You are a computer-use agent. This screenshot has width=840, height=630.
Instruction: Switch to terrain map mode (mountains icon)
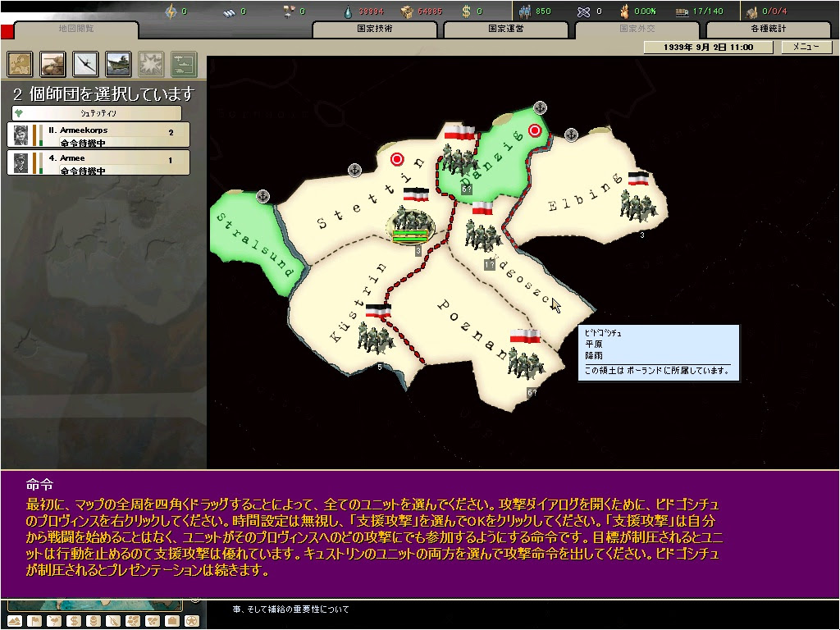point(15,621)
